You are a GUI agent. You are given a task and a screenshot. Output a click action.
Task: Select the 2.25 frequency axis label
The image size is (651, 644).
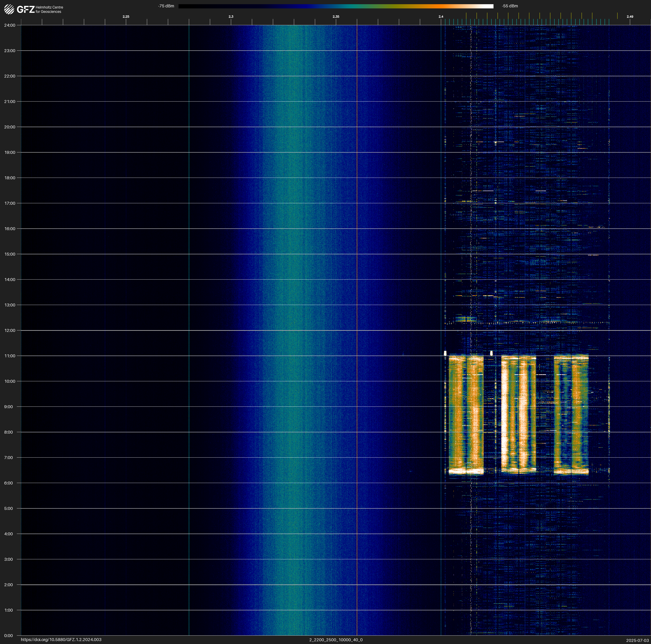pyautogui.click(x=126, y=17)
